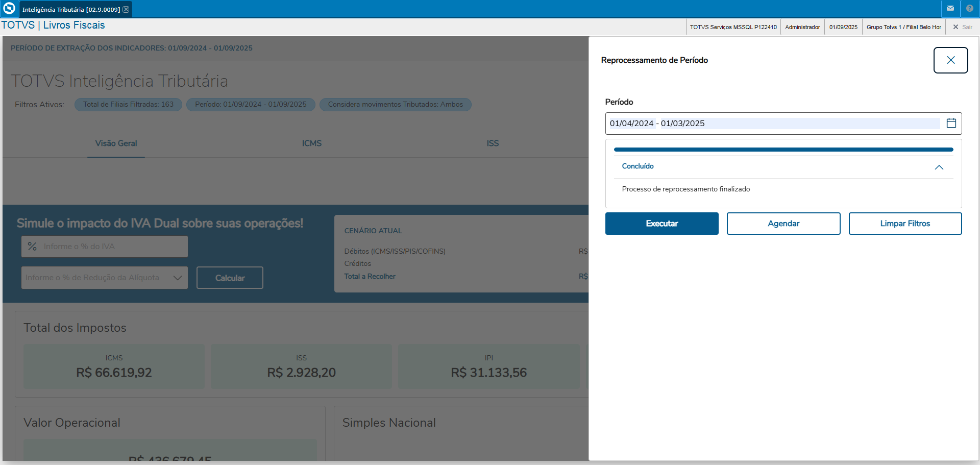Open the mail envelope icon

point(950,8)
